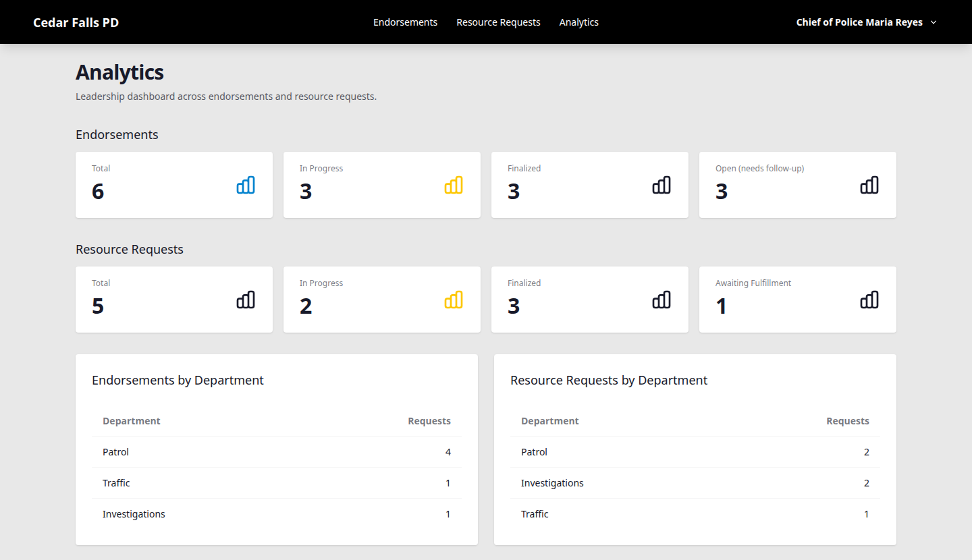
Task: Select Investigations row in Endorsements by Department
Action: (277, 514)
